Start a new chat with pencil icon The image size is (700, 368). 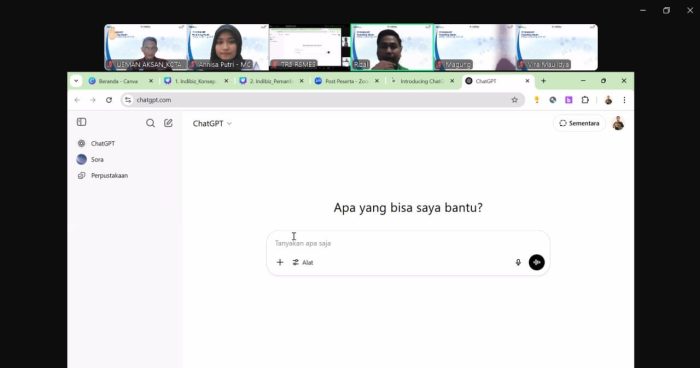168,123
